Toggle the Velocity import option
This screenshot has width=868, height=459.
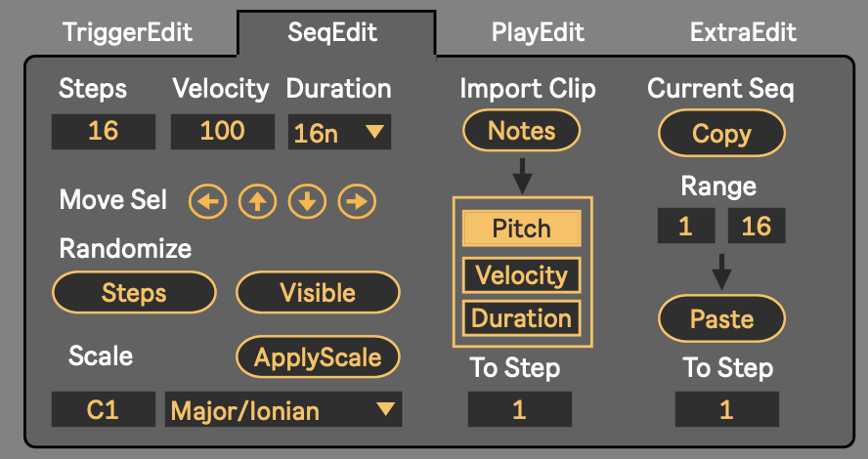click(522, 275)
